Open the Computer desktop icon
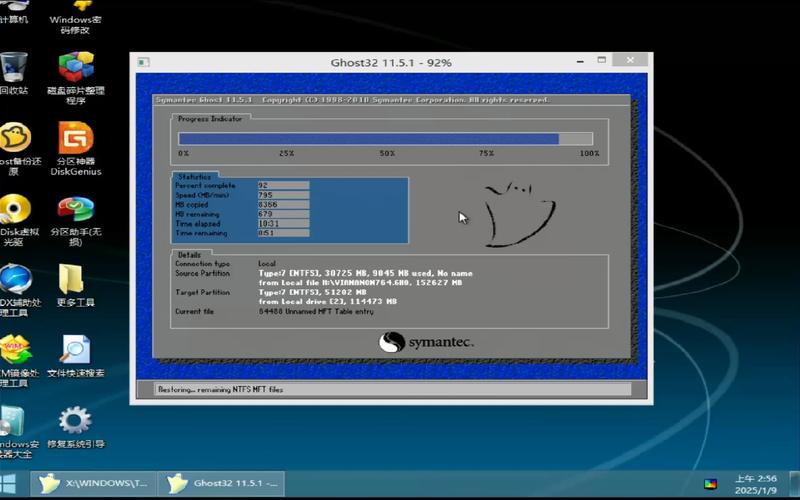This screenshot has width=800, height=500. coord(13,12)
